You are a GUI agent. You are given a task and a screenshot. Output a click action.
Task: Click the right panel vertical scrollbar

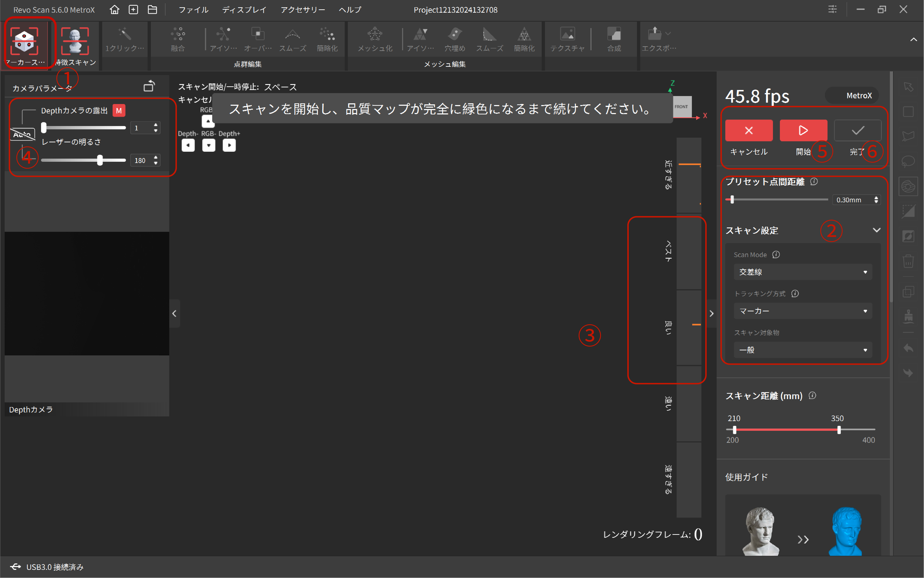[892, 187]
